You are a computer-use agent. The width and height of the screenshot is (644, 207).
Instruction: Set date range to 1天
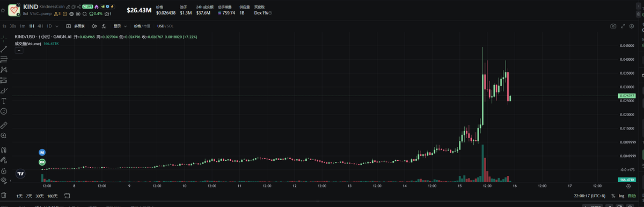tap(19, 196)
